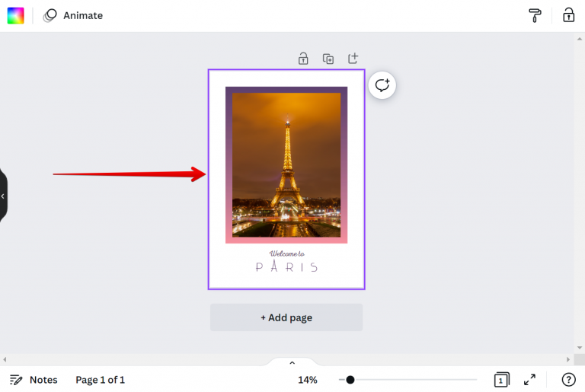Open the background color picker swatch
The height and width of the screenshot is (392, 585).
tap(15, 15)
